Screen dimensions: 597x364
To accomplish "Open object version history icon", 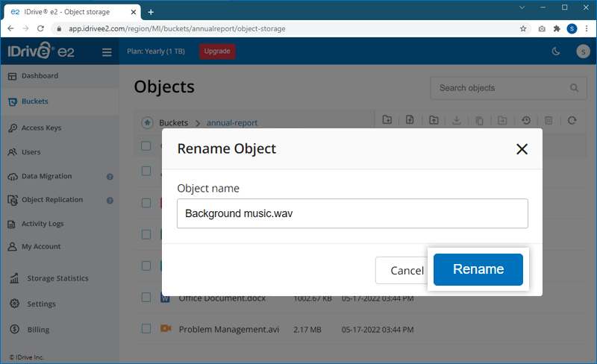I will click(526, 120).
